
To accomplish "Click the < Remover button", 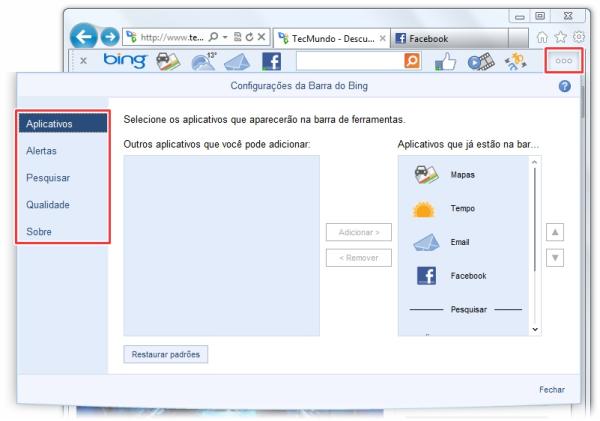I will tap(359, 258).
